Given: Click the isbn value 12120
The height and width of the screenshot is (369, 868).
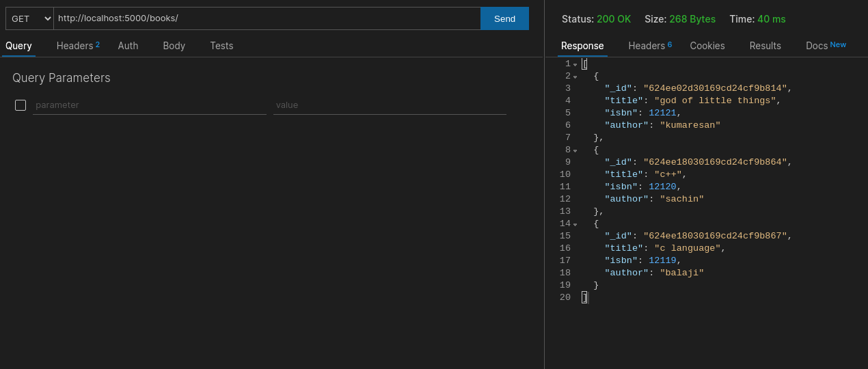Looking at the screenshot, I should pos(662,187).
